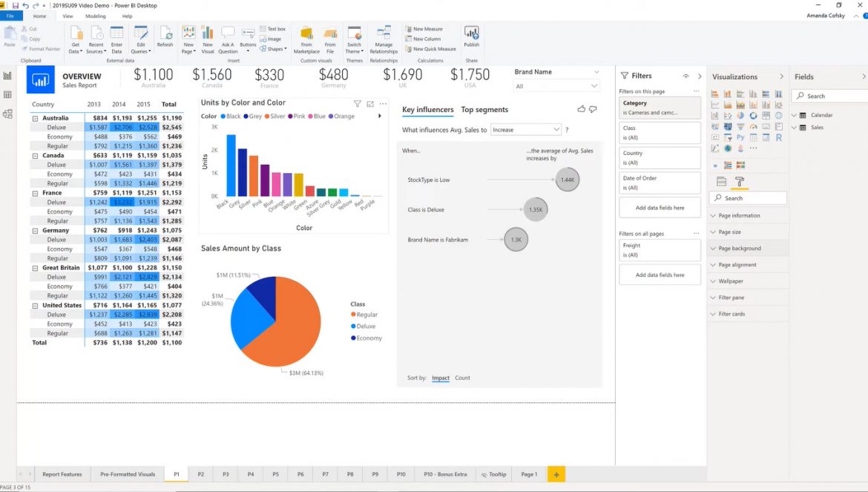
Task: Insert a Text box from ribbon
Action: pos(272,29)
